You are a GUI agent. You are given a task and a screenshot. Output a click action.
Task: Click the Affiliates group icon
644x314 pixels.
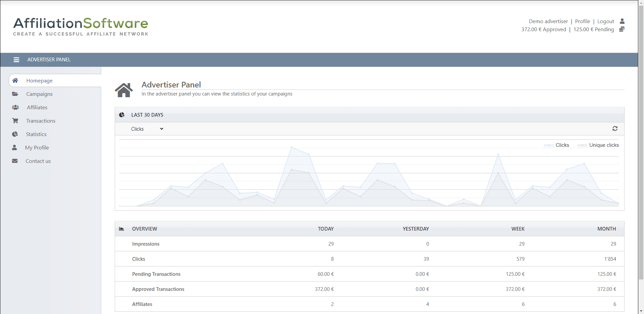click(x=15, y=107)
